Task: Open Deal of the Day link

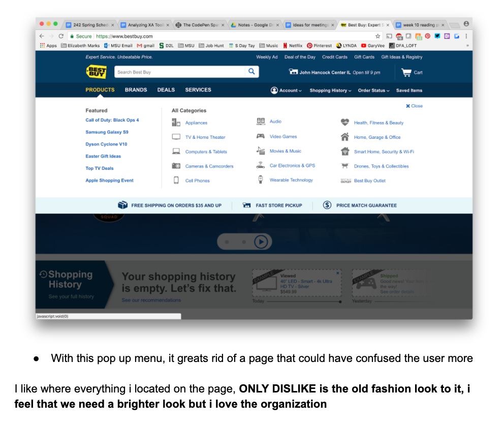Action: tap(300, 57)
